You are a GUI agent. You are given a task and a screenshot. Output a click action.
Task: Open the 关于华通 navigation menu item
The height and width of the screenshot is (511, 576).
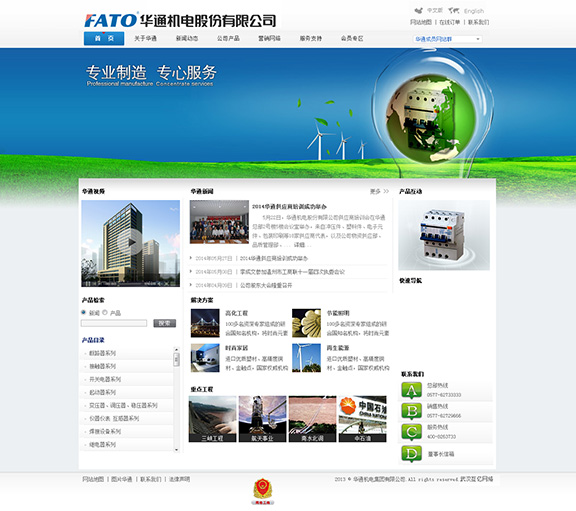pos(145,38)
